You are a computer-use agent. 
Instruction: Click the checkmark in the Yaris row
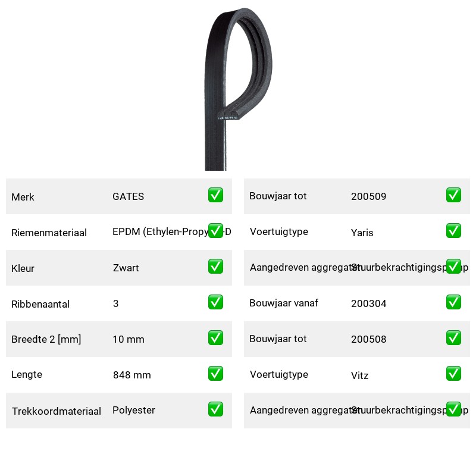point(453,231)
